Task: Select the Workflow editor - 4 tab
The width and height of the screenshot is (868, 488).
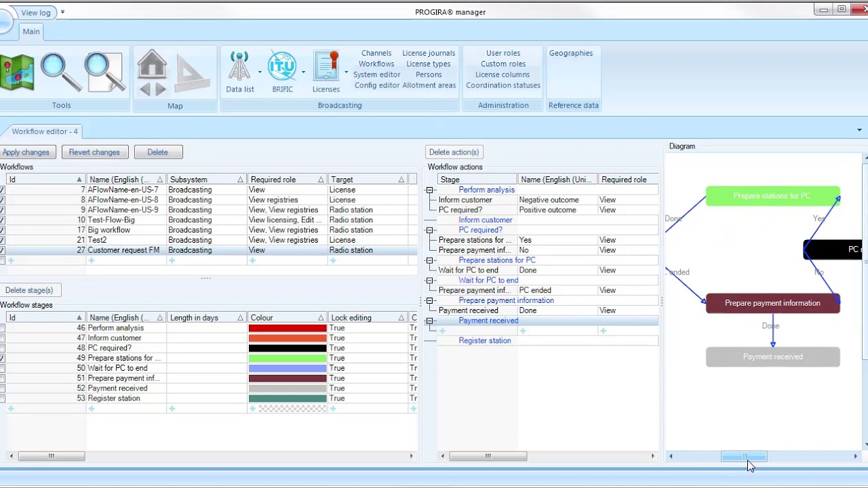Action: pyautogui.click(x=45, y=131)
